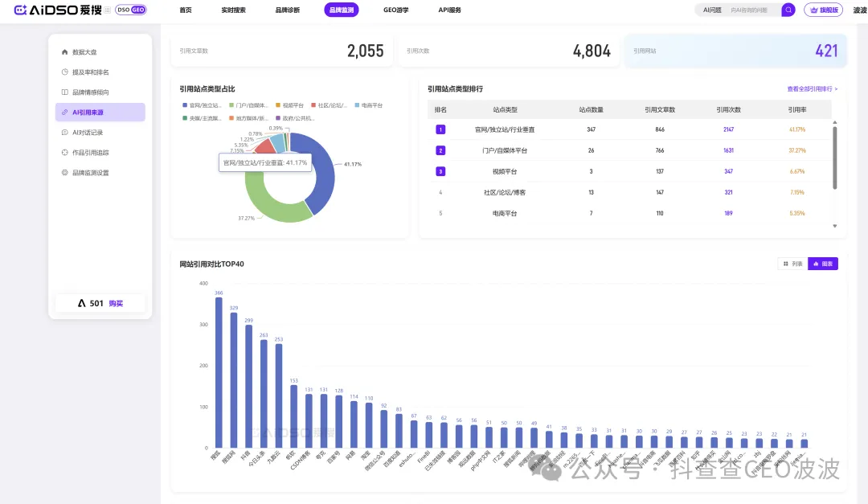
Task: Click the chat bubble icon for AI对话记录
Action: (64, 133)
